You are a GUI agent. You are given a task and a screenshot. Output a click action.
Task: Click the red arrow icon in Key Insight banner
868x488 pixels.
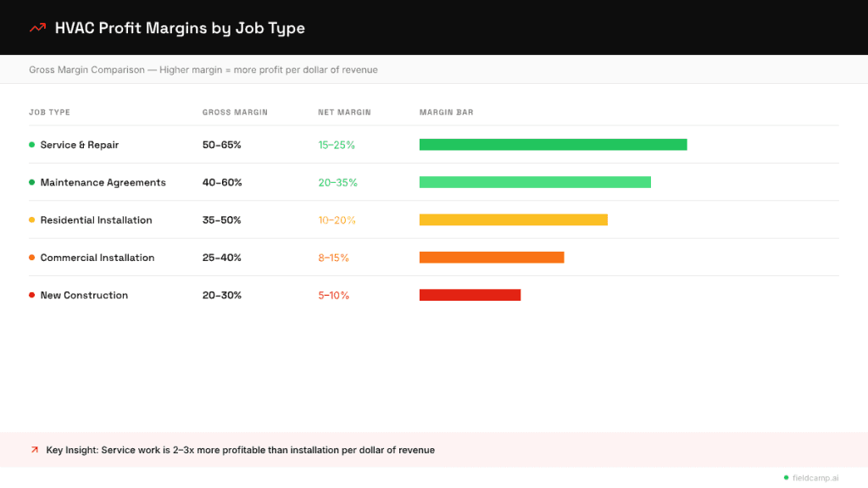34,450
